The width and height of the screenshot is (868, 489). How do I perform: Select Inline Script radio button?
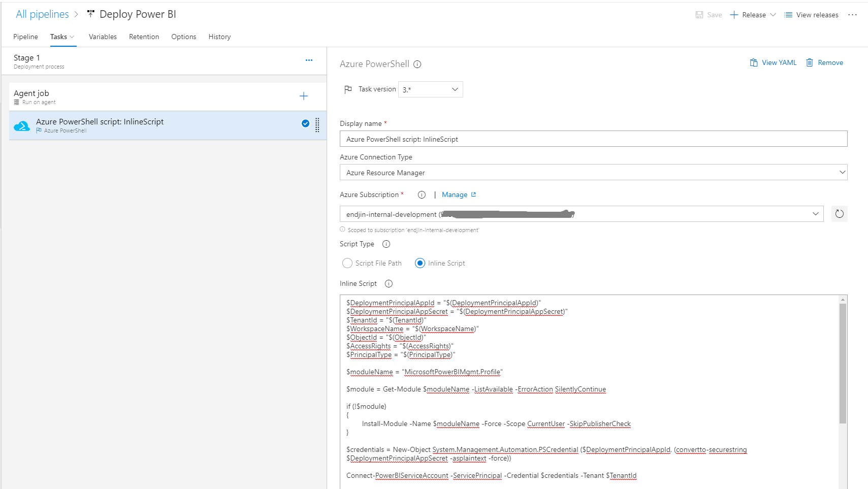click(x=420, y=263)
